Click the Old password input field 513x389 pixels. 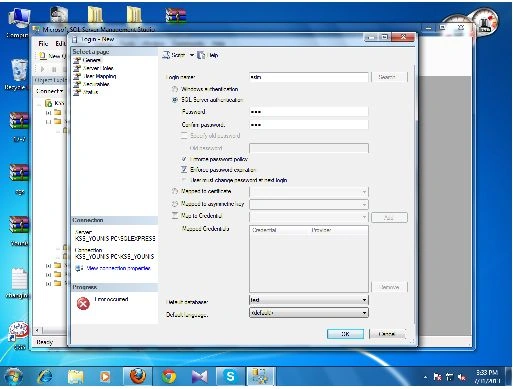[x=309, y=148]
